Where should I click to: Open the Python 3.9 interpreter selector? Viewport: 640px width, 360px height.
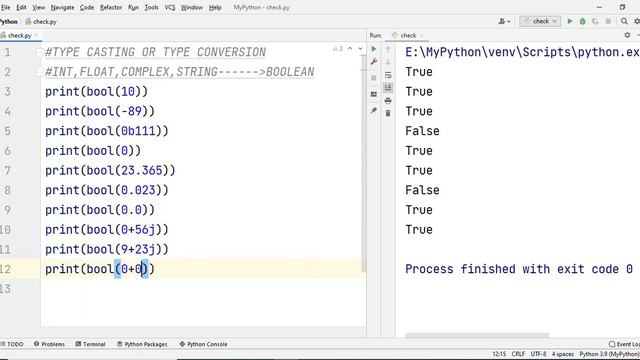tap(609, 354)
